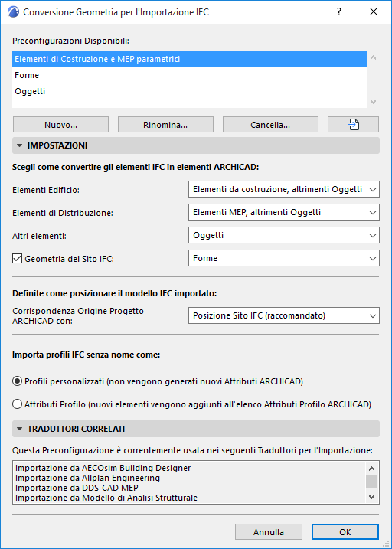The width and height of the screenshot is (392, 549).
Task: Close the Conversione Geometria dialog
Action: pyautogui.click(x=374, y=12)
